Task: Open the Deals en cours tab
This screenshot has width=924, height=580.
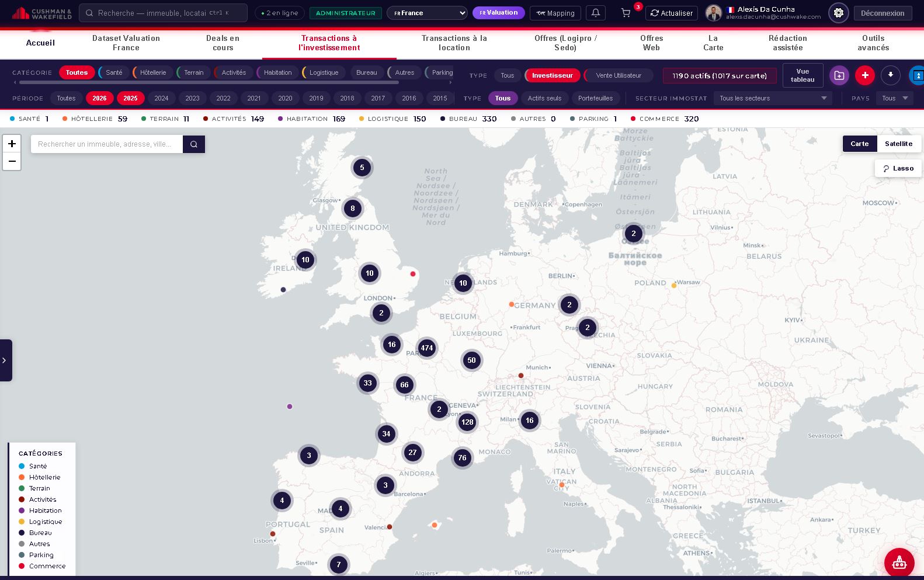Action: tap(223, 43)
